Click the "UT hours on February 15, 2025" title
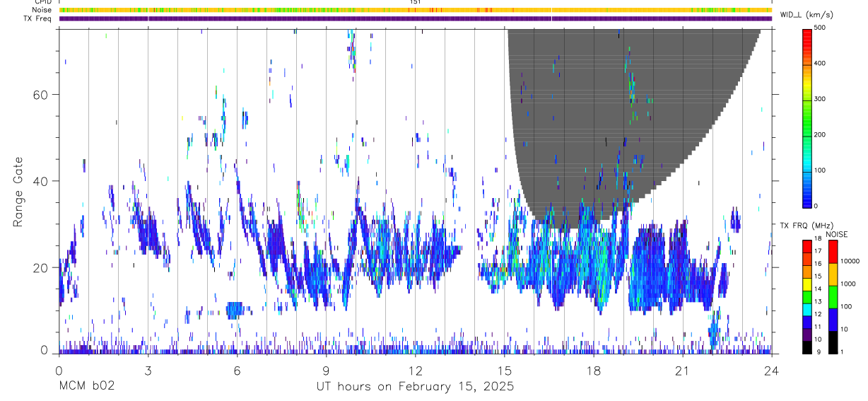The image size is (868, 401). [414, 387]
